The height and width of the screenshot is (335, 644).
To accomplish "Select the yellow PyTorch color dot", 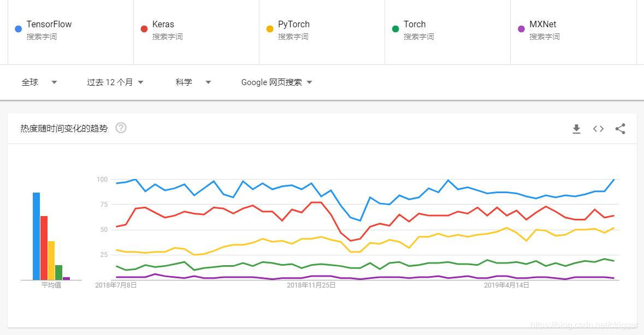I will point(269,29).
